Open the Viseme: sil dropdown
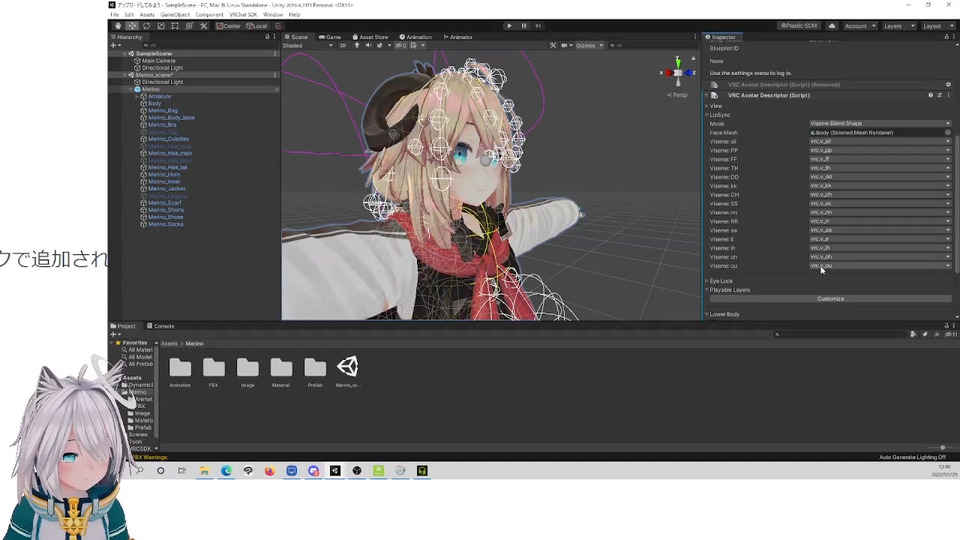 [x=880, y=141]
